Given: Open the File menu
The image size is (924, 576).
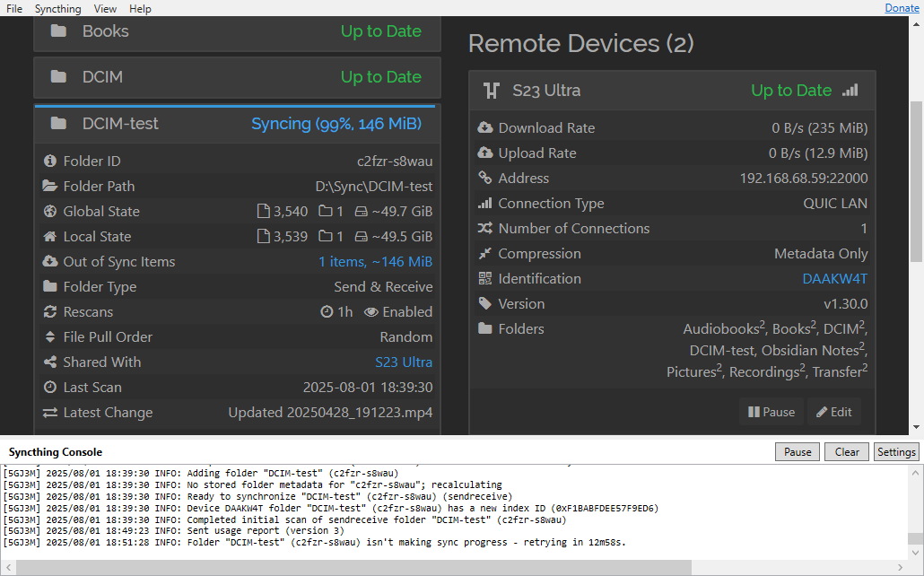Looking at the screenshot, I should [14, 8].
